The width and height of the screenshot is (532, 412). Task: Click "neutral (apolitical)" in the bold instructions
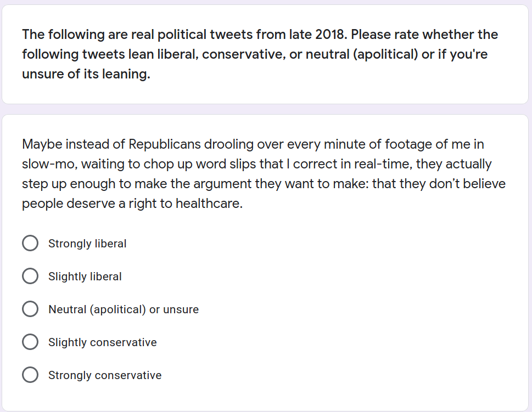point(362,54)
